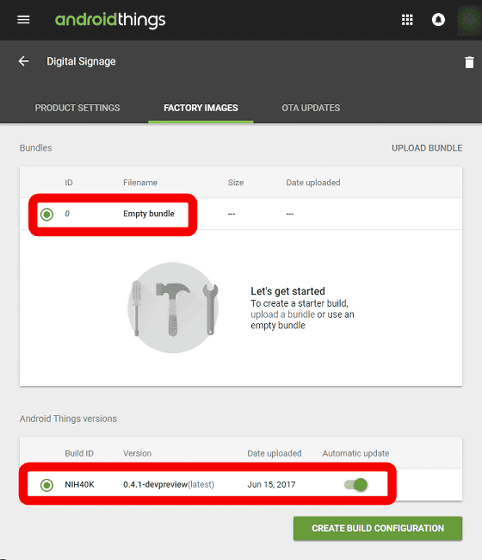This screenshot has height=560, width=482.
Task: Open the hamburger navigation menu
Action: (x=23, y=20)
